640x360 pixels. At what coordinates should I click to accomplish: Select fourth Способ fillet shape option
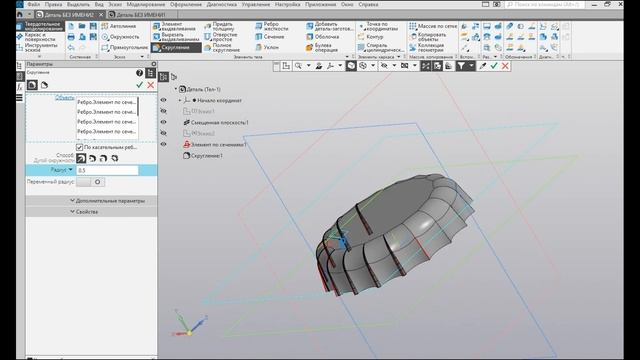[x=115, y=158]
